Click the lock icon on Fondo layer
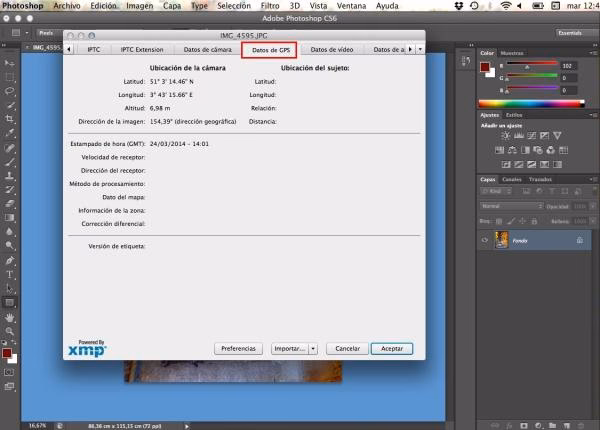Viewport: 600px width, 430px height. 579,241
